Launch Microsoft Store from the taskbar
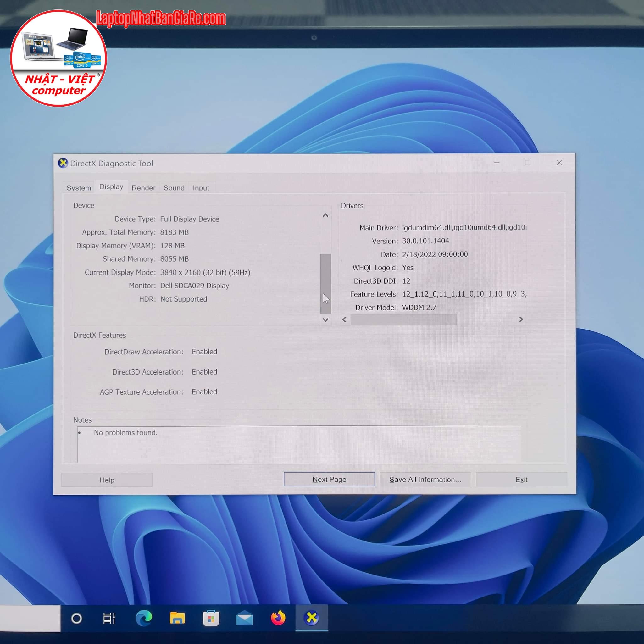Viewport: 644px width, 644px height. pos(211,619)
